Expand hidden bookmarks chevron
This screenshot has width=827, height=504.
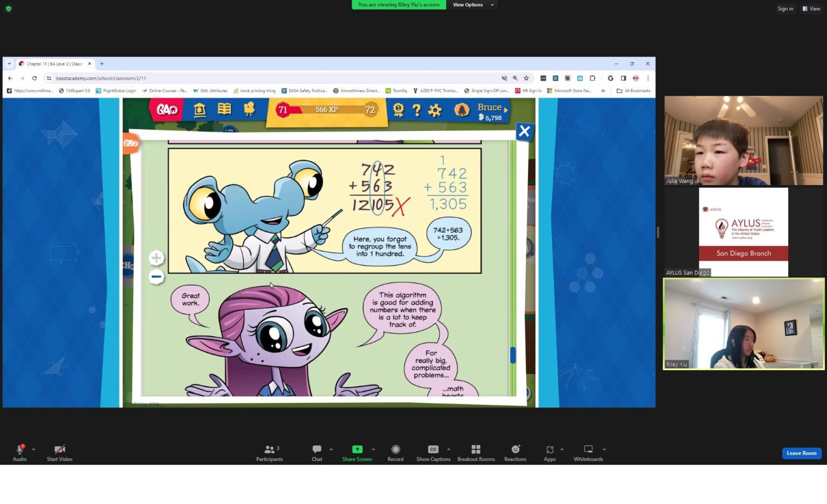(x=603, y=91)
